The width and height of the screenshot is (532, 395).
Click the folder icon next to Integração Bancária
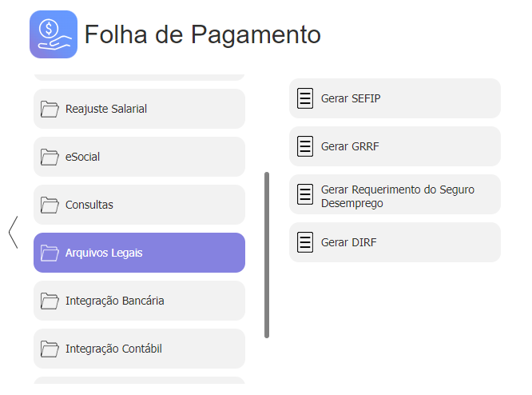coord(50,301)
